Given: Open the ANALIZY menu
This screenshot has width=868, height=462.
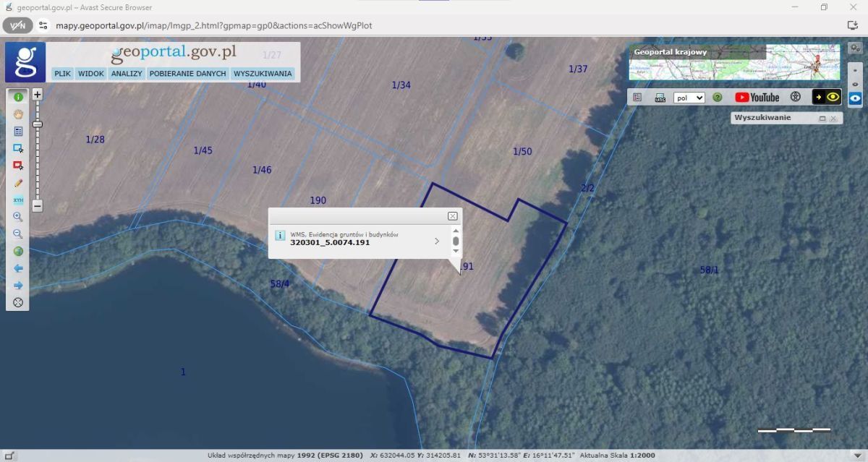Looking at the screenshot, I should click(x=126, y=74).
